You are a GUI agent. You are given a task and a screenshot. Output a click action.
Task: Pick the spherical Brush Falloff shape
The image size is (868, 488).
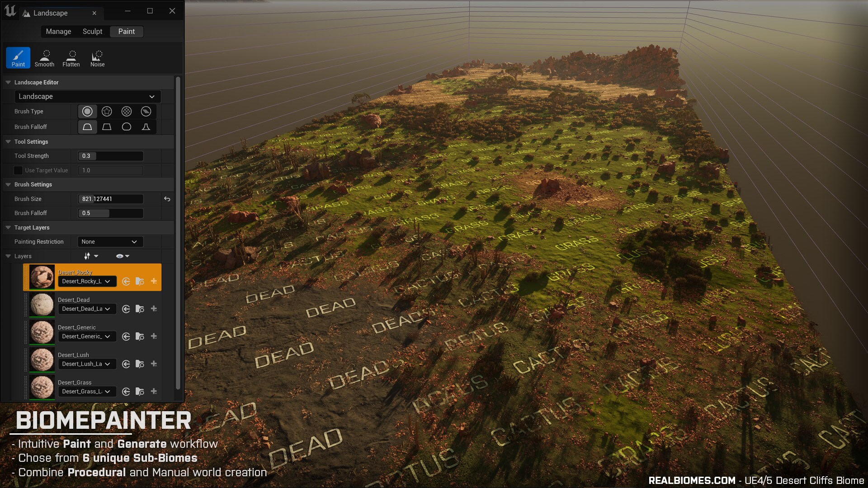126,127
